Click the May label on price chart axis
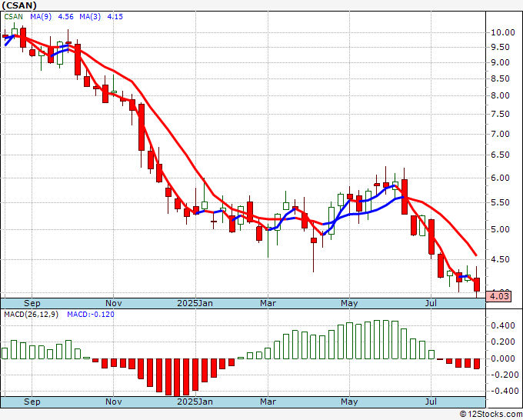Screen dimensions: 523x420 (349, 303)
